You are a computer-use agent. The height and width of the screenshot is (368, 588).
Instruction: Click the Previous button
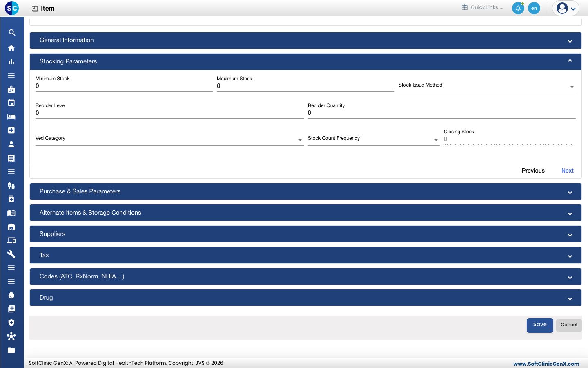click(533, 171)
